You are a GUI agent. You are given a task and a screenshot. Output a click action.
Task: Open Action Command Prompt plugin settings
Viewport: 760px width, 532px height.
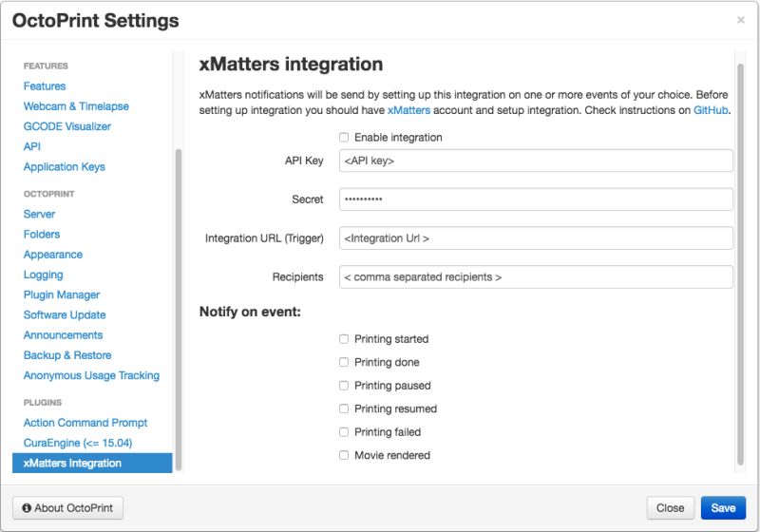[x=85, y=423]
